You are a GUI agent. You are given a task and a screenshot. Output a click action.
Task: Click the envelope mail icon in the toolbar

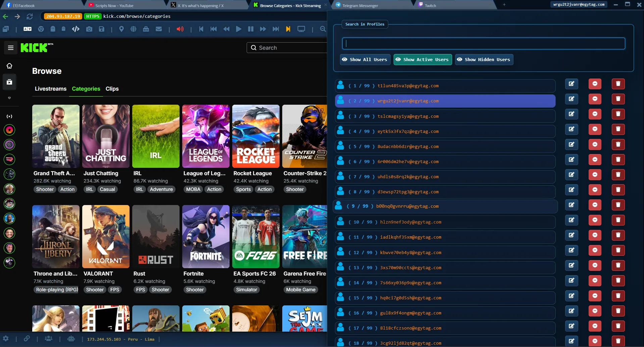159,29
